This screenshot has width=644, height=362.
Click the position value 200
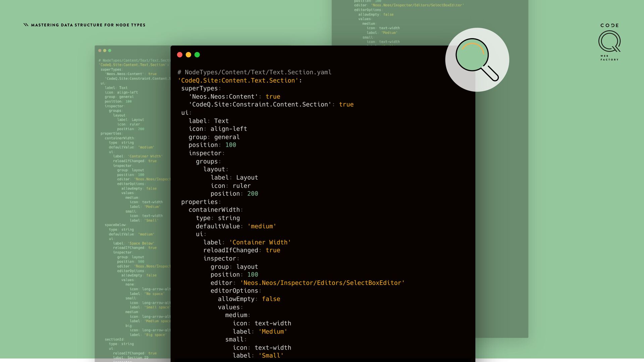pos(253,194)
